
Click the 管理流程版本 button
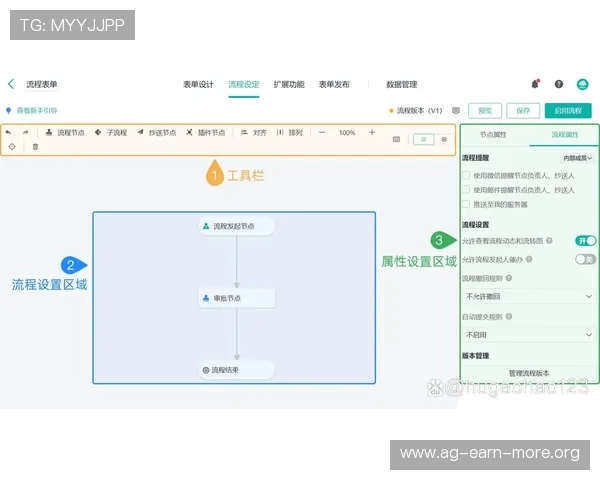coord(529,373)
